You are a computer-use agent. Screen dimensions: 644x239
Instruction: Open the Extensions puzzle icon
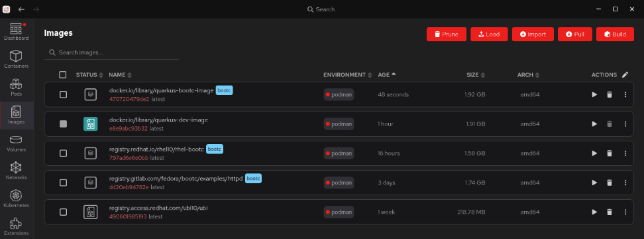pos(17,226)
